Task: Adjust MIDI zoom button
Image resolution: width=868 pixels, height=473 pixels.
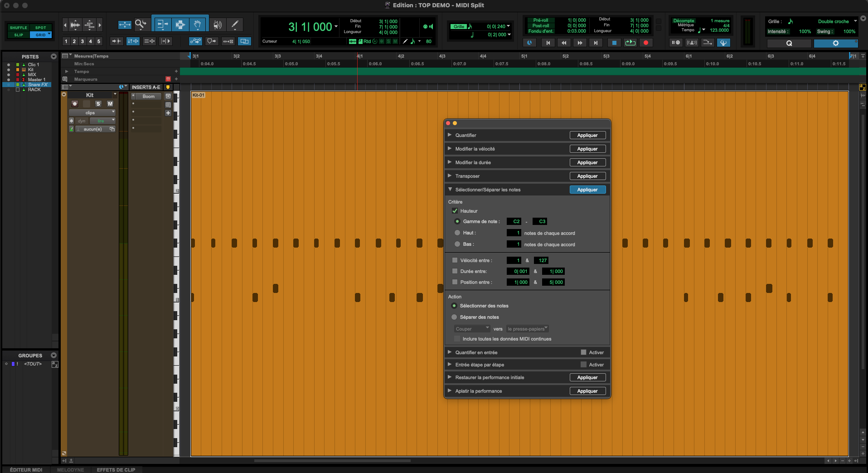Action: click(89, 24)
